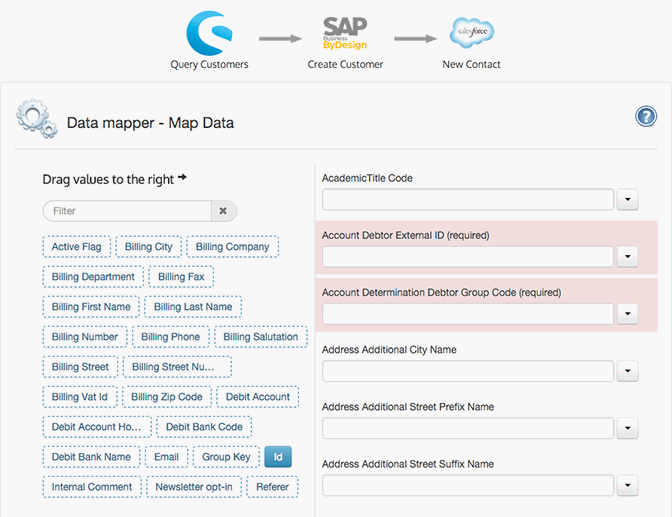Select the Internal Comment tag
Image resolution: width=672 pixels, height=517 pixels.
click(x=92, y=487)
